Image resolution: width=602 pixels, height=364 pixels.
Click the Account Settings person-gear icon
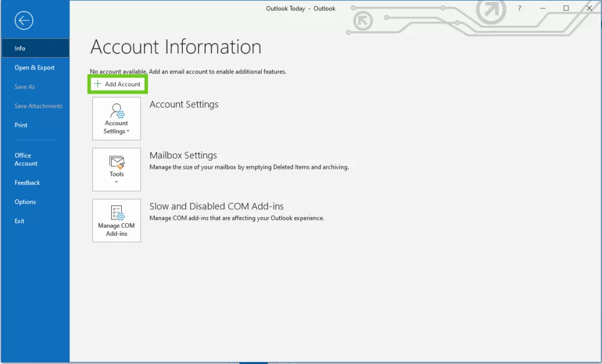[x=116, y=111]
